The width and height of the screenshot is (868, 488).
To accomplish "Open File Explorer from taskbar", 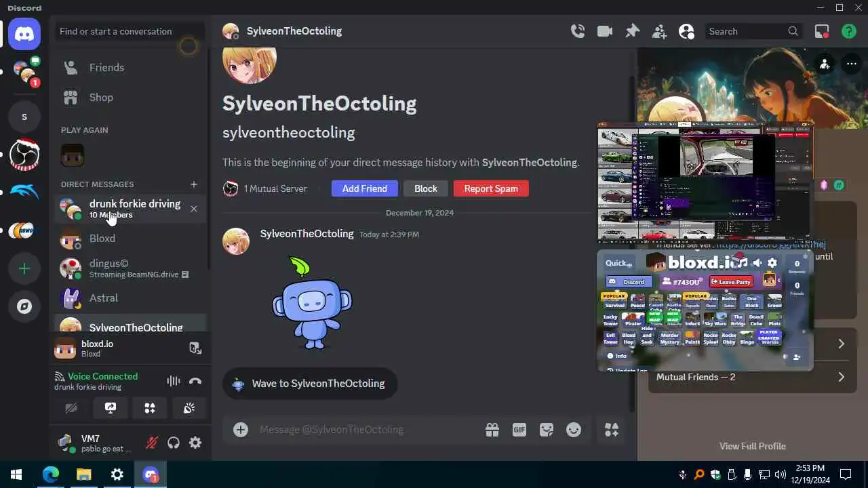I will 83,474.
